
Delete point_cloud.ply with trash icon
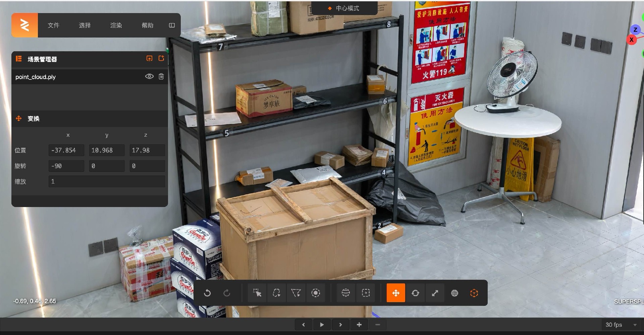coord(161,77)
